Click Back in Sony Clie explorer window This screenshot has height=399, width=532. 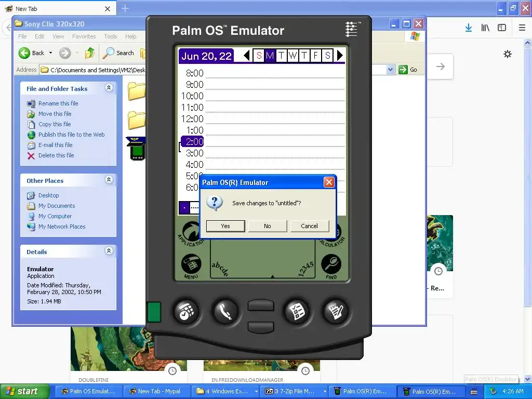click(x=32, y=53)
